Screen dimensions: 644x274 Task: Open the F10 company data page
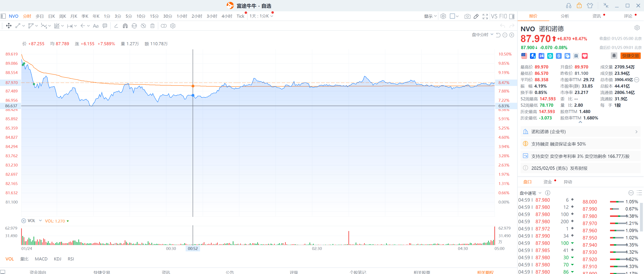tap(503, 16)
